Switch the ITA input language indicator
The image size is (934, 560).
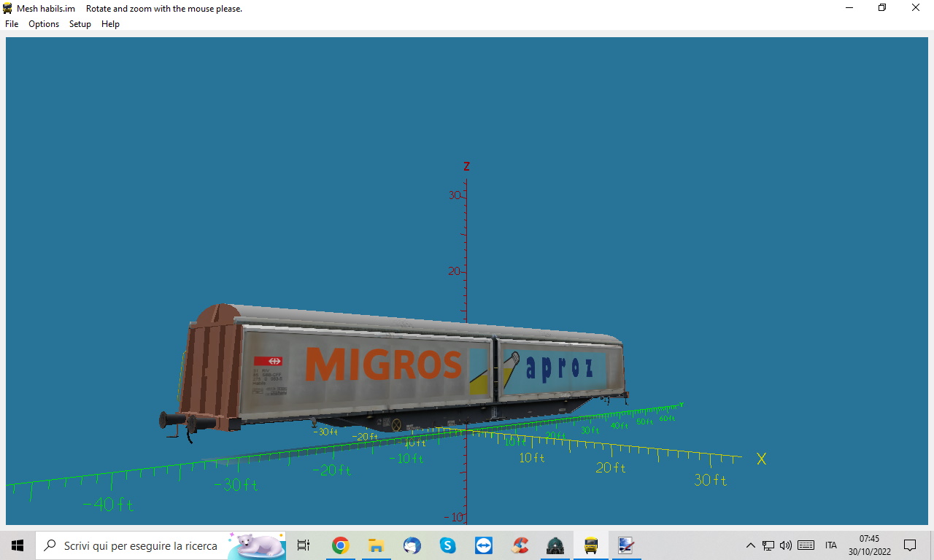(830, 545)
